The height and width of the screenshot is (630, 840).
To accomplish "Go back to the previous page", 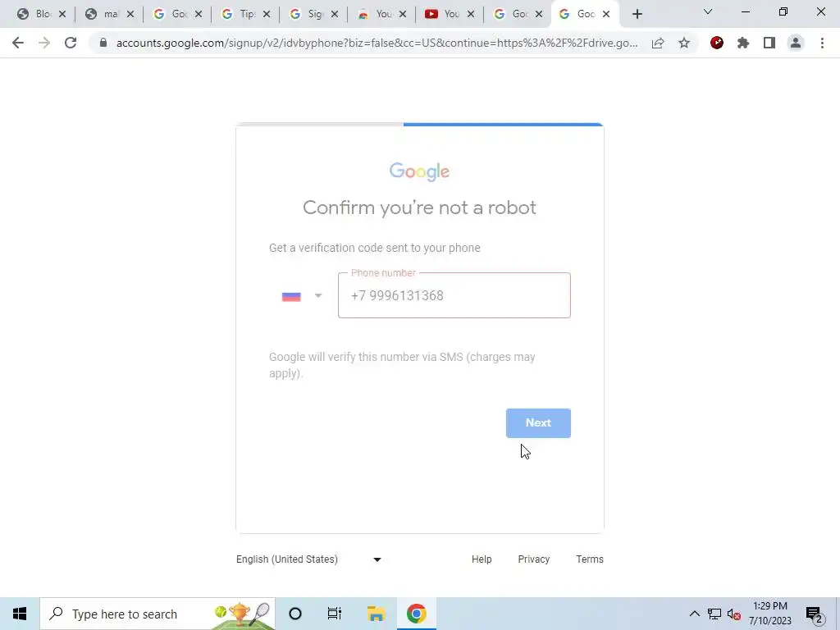I will pos(18,43).
